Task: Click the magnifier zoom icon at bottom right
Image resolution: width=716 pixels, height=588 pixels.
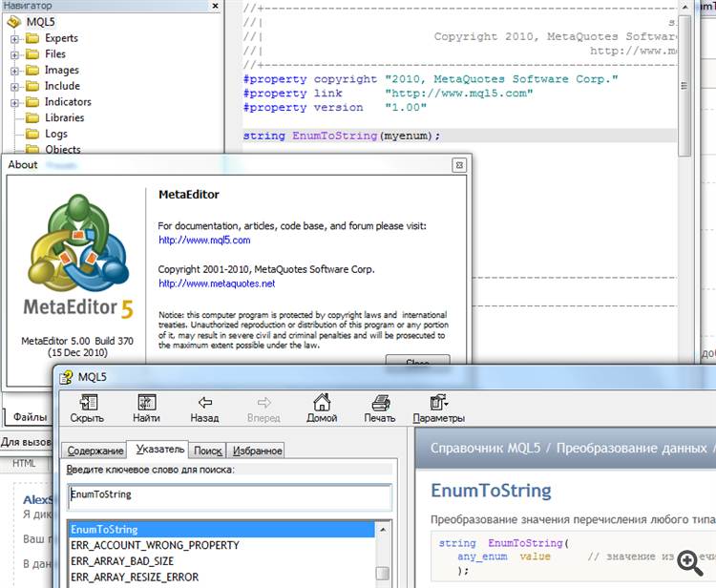Action: click(690, 562)
